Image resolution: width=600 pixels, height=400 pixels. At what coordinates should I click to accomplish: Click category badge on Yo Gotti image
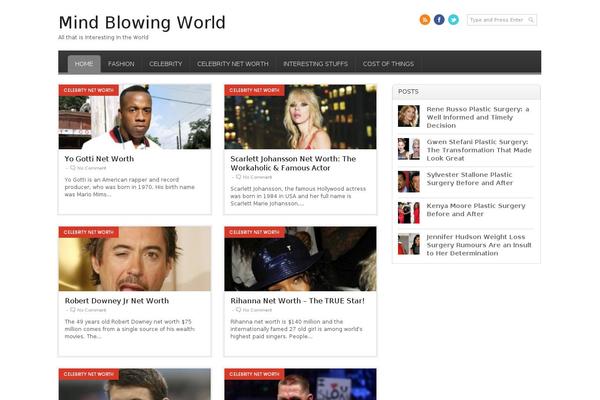pyautogui.click(x=88, y=90)
